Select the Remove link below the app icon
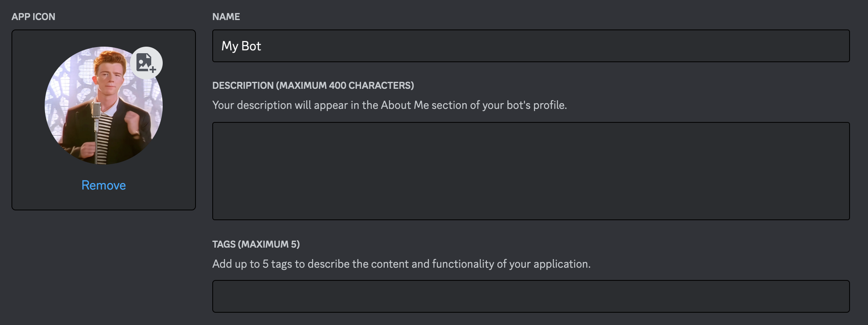The width and height of the screenshot is (868, 325). tap(103, 185)
